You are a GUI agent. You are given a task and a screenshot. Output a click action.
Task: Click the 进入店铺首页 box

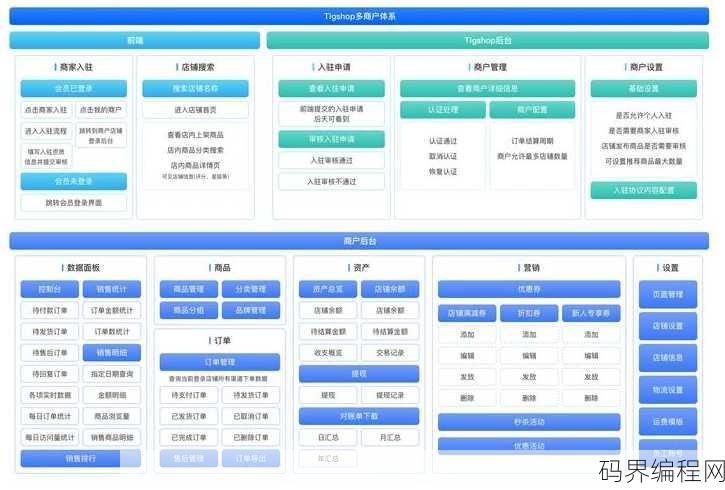pos(195,110)
